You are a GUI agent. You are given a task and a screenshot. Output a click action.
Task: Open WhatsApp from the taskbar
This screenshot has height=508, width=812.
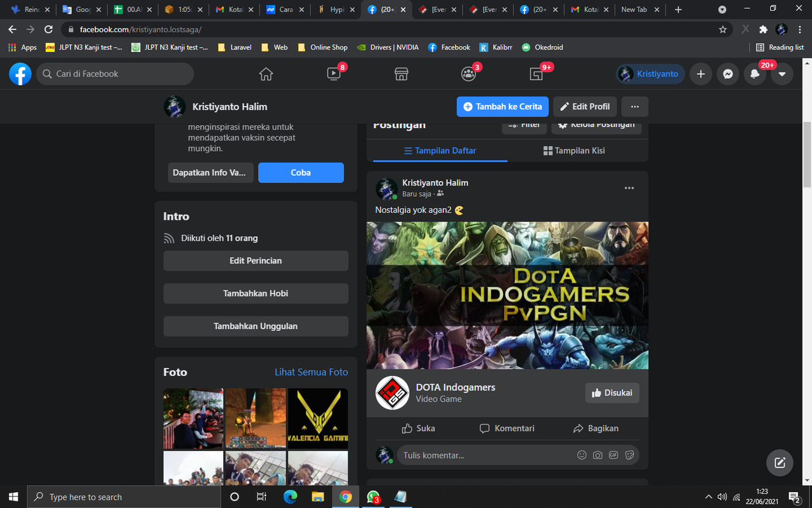pyautogui.click(x=373, y=497)
